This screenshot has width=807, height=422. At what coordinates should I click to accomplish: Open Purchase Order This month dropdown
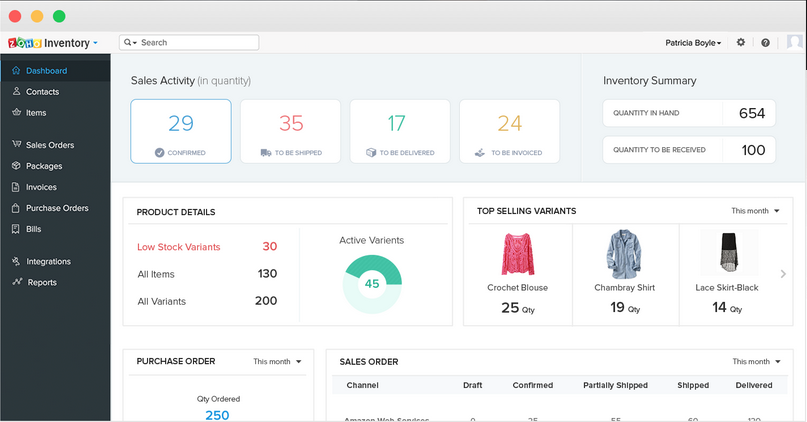click(277, 362)
